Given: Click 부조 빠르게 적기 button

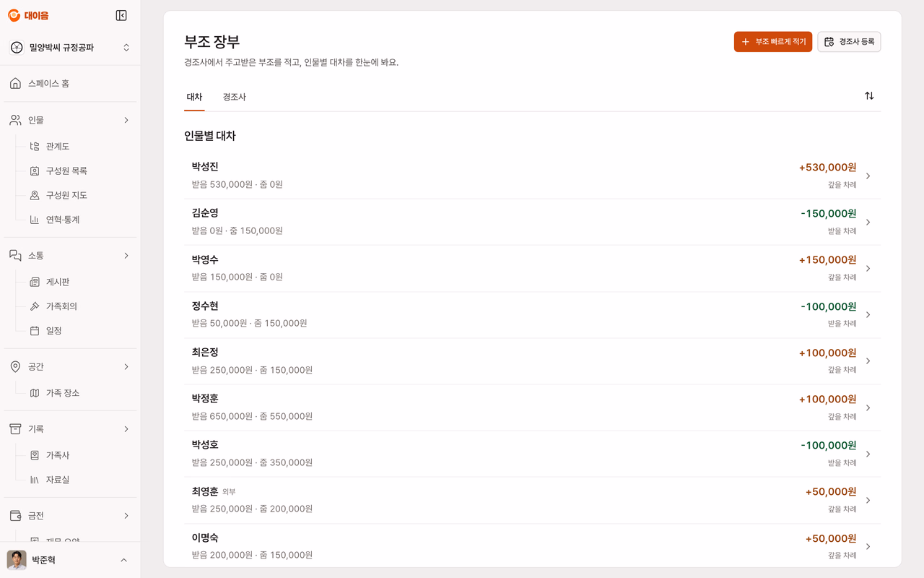Looking at the screenshot, I should coord(773,42).
